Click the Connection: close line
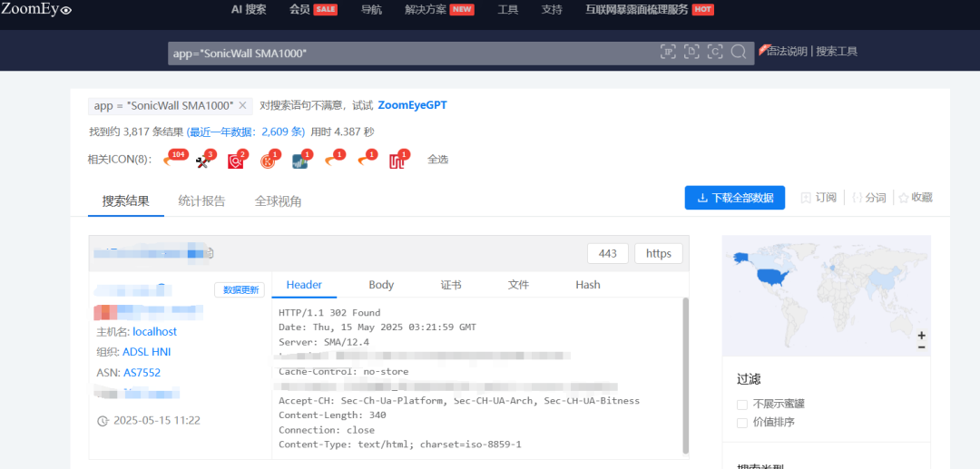The image size is (980, 469). tap(327, 430)
